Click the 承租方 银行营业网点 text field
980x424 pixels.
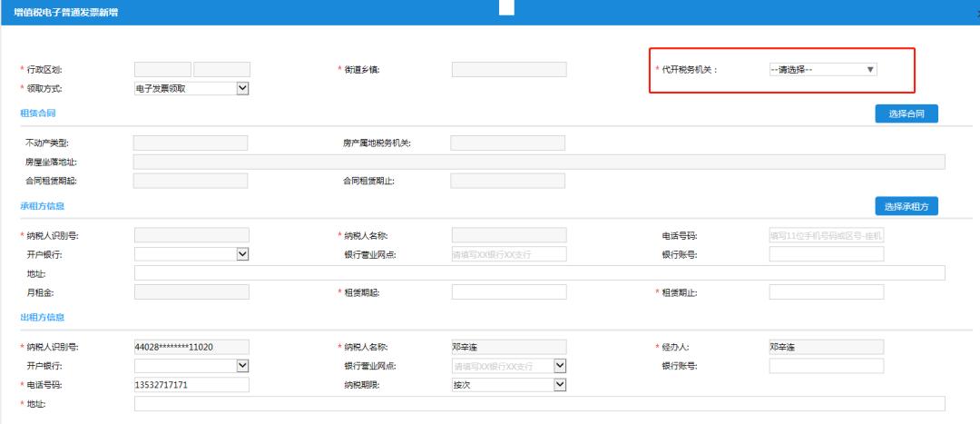508,254
